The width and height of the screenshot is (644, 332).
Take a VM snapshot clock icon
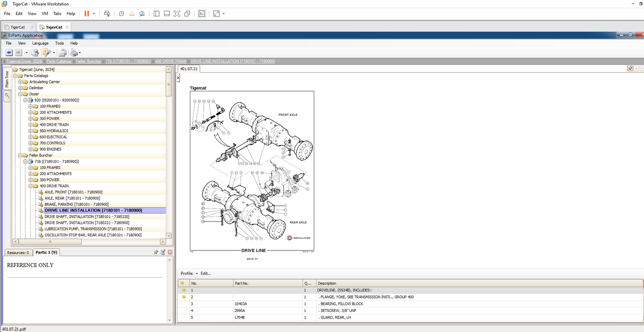(121, 14)
